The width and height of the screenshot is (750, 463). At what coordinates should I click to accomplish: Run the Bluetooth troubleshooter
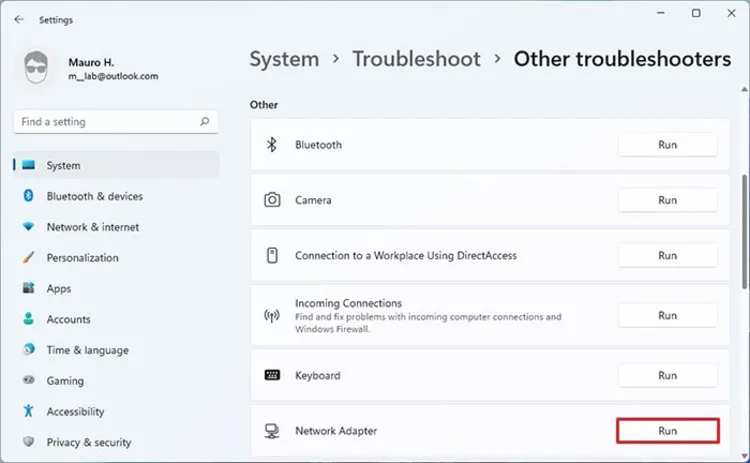pos(667,144)
